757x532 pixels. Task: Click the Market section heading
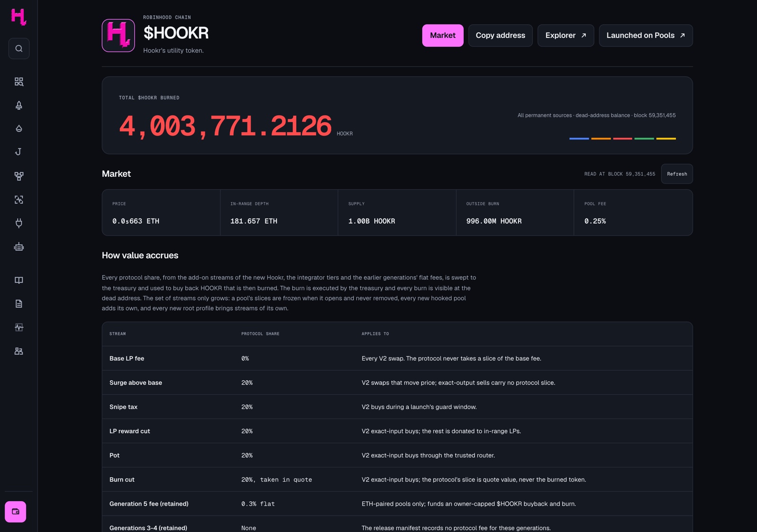pos(116,174)
